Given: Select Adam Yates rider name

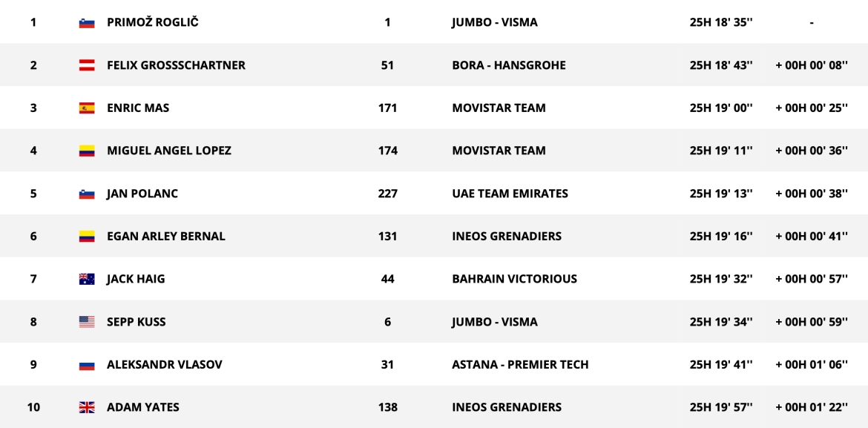Looking at the screenshot, I should point(142,407).
